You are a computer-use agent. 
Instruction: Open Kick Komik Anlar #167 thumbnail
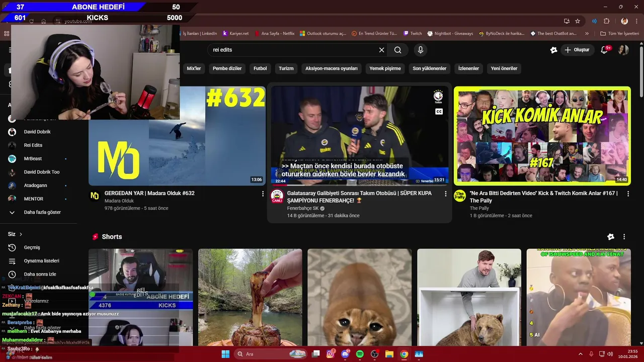pos(542,136)
